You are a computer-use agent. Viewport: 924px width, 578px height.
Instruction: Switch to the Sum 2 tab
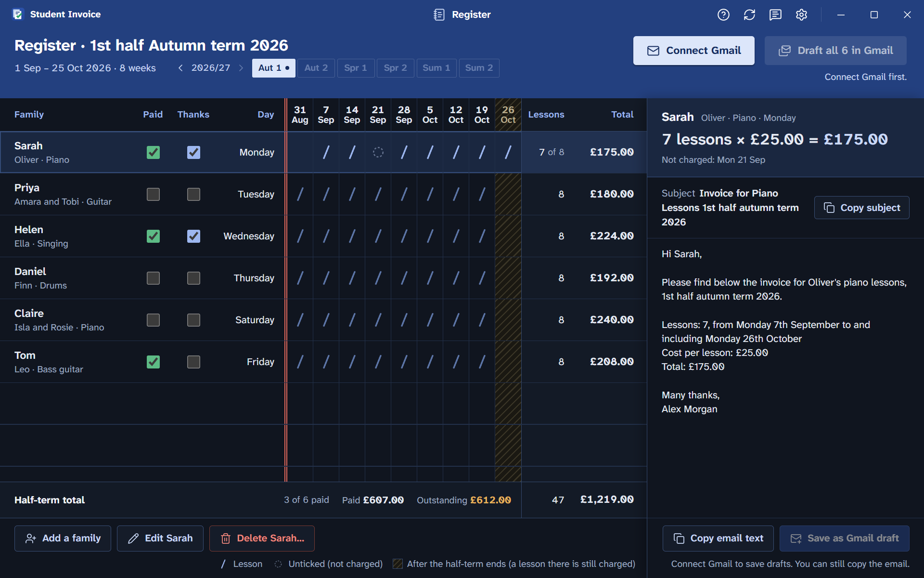pos(479,68)
